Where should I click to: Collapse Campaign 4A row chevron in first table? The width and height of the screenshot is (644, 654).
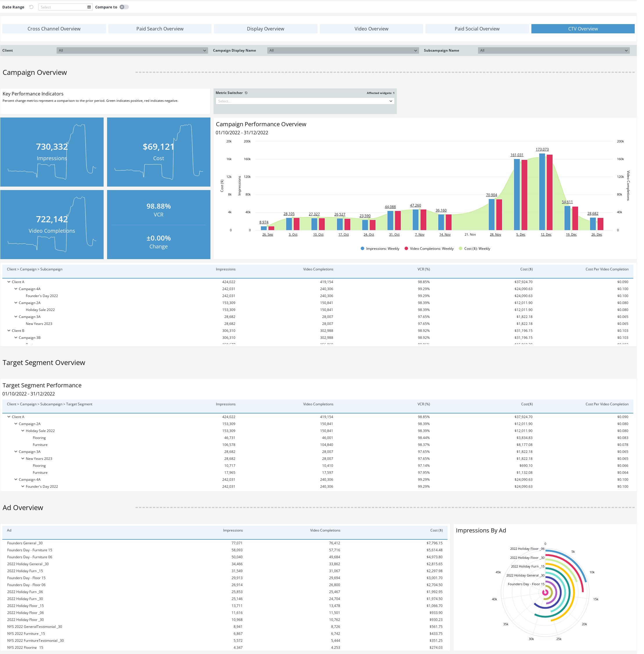coord(16,289)
